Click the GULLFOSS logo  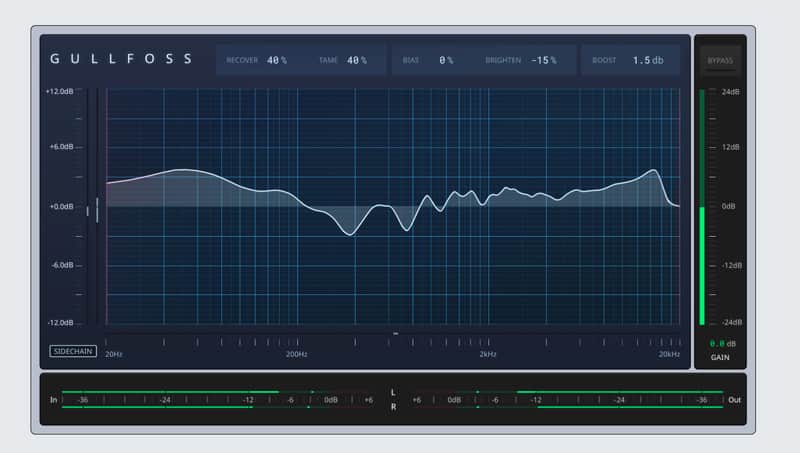121,59
